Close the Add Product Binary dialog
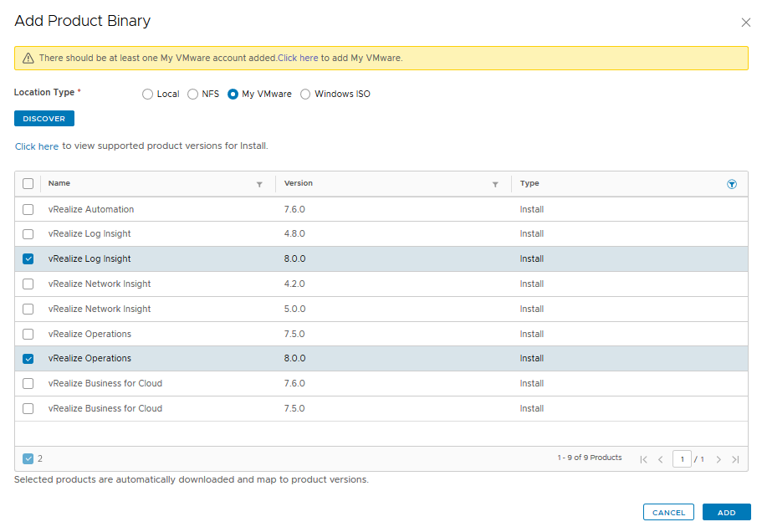The width and height of the screenshot is (762, 532). click(746, 23)
